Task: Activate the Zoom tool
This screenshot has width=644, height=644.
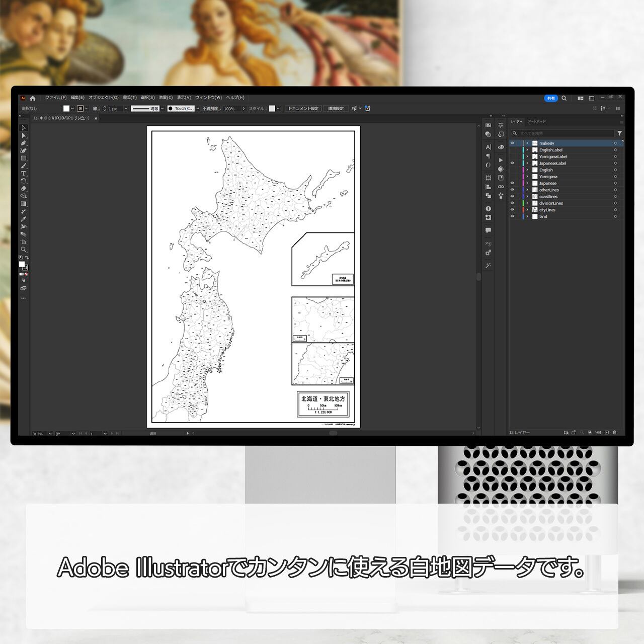Action: [x=23, y=250]
